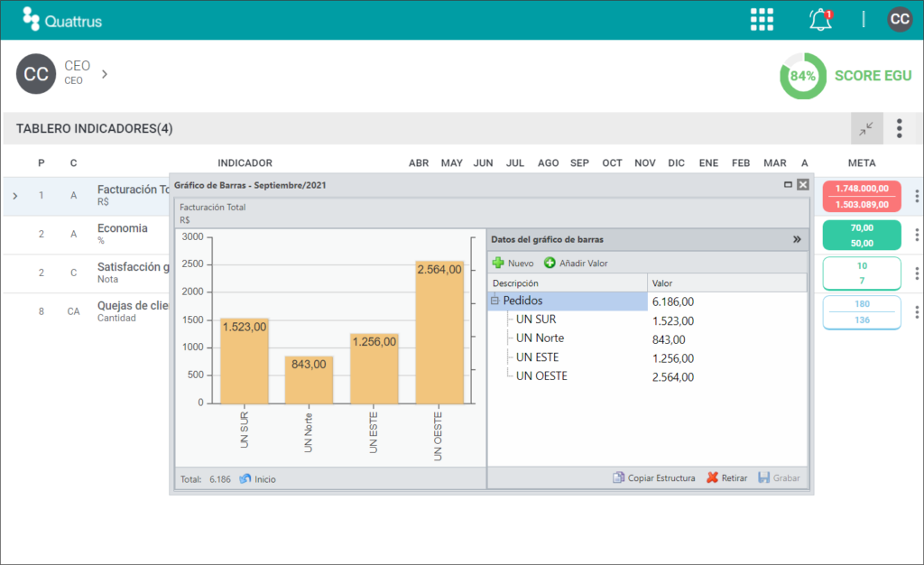The height and width of the screenshot is (565, 924).
Task: Expand the CEO profile chevron
Action: (x=105, y=74)
